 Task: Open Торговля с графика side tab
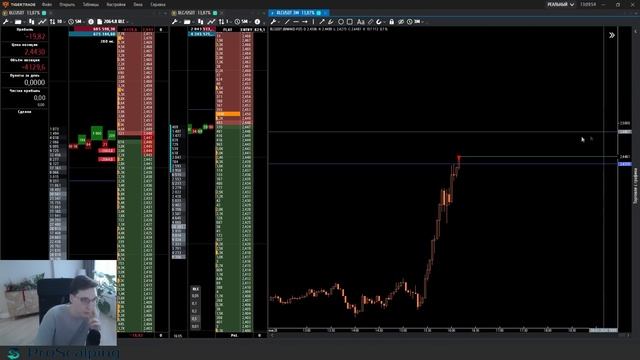click(635, 186)
